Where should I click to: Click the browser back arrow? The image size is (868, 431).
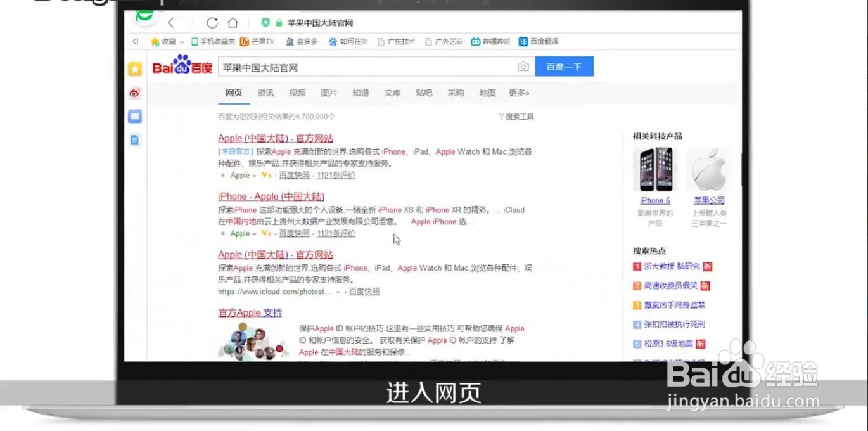point(171,23)
